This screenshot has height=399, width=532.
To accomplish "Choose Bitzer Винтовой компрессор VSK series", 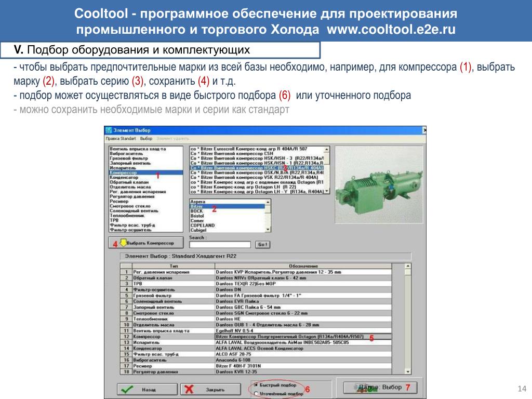I will click(257, 178).
